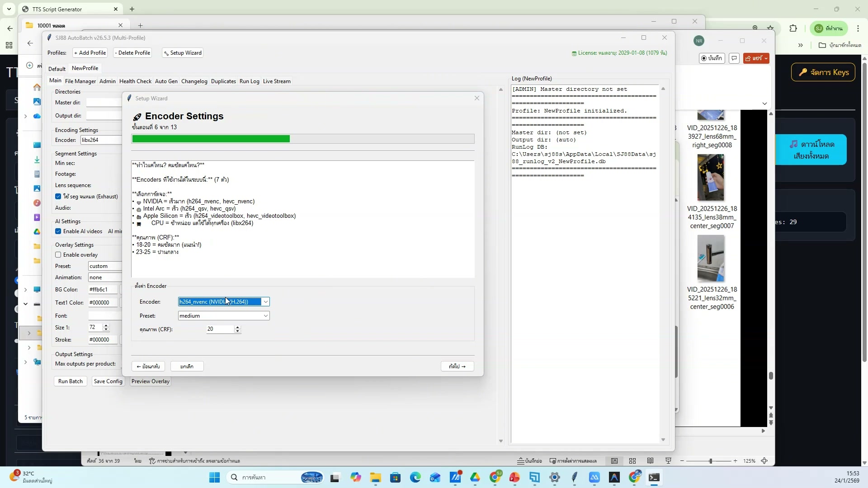The height and width of the screenshot is (488, 868).
Task: Open Google Drive from the taskbar
Action: click(x=475, y=477)
